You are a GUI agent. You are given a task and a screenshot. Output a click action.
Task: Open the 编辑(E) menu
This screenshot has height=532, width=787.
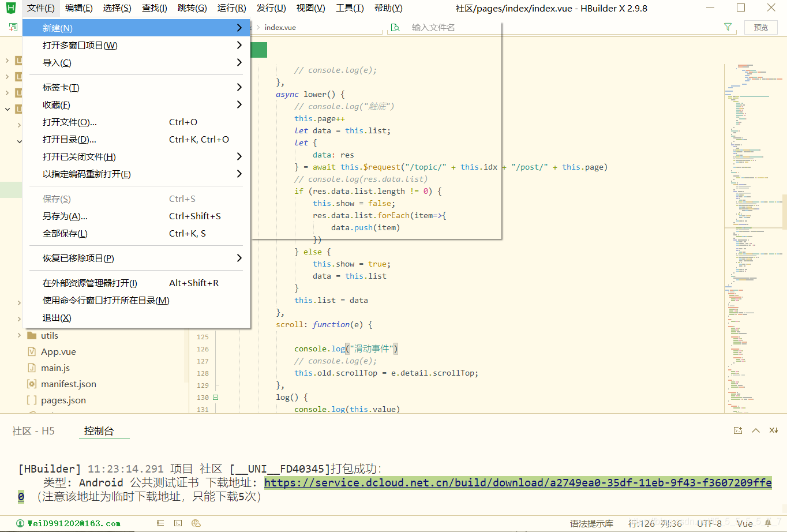79,8
